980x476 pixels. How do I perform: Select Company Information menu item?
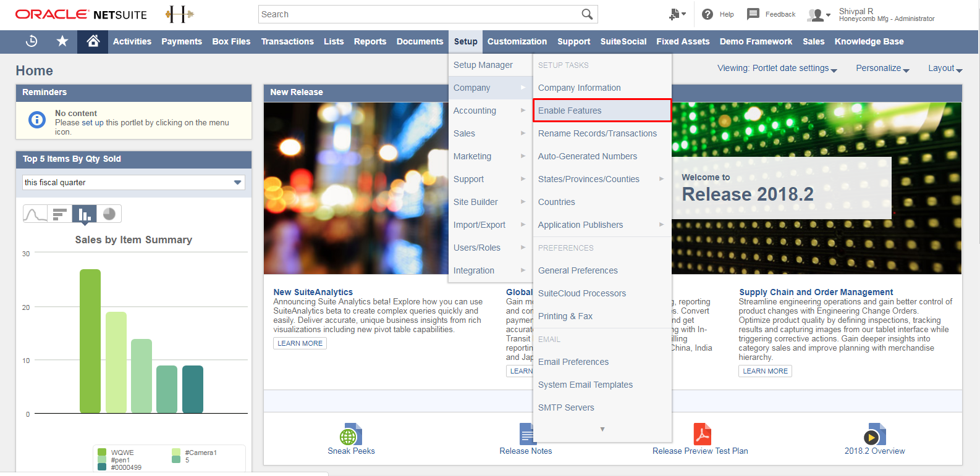coord(602,88)
